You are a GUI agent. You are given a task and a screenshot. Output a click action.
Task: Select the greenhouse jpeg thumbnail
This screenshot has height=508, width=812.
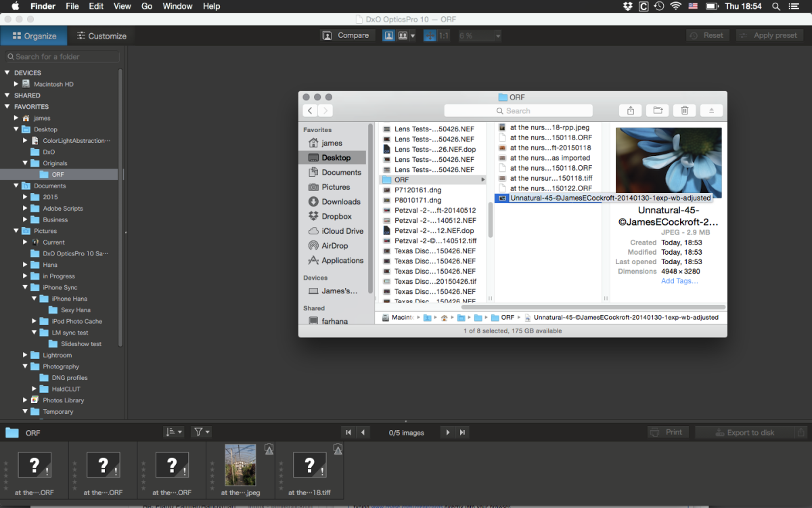pyautogui.click(x=240, y=465)
